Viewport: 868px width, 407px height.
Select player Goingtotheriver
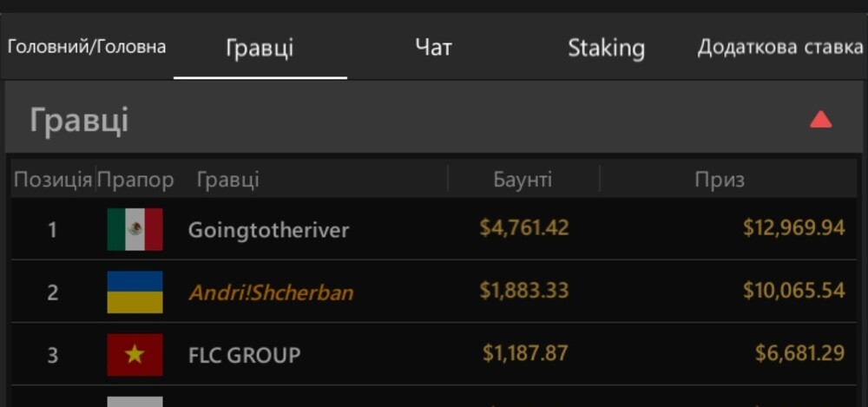coord(268,230)
